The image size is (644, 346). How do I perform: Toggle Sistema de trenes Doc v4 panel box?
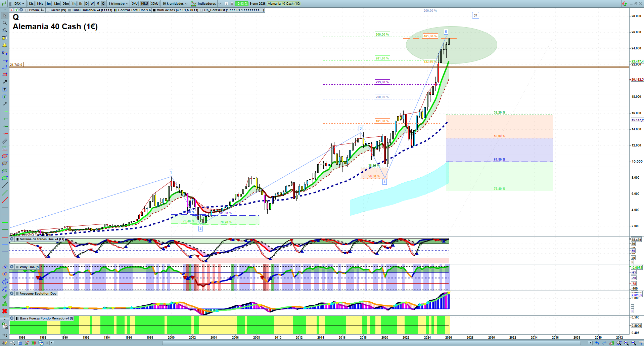pyautogui.click(x=17, y=239)
